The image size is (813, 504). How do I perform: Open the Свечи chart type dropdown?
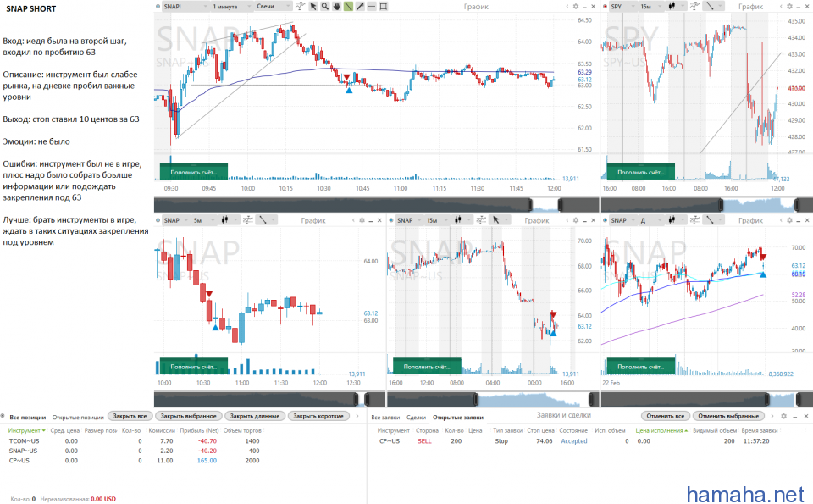(x=274, y=6)
